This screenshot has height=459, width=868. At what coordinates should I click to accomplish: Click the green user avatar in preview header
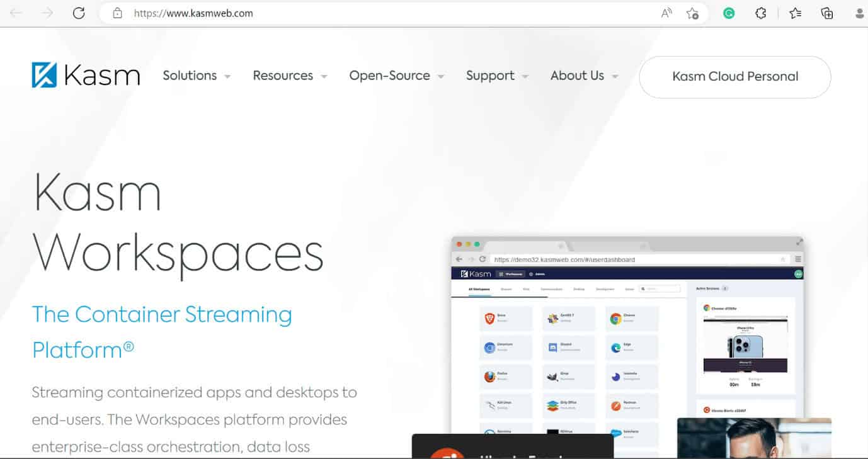pos(798,274)
